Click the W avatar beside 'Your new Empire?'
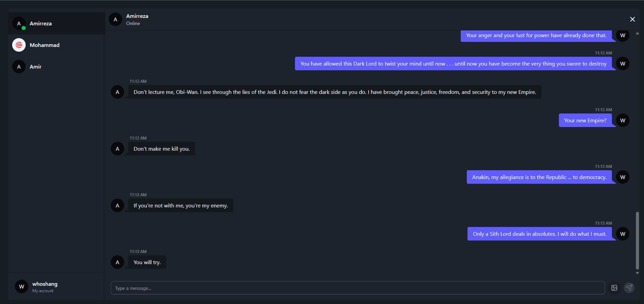The width and height of the screenshot is (644, 304). click(623, 120)
